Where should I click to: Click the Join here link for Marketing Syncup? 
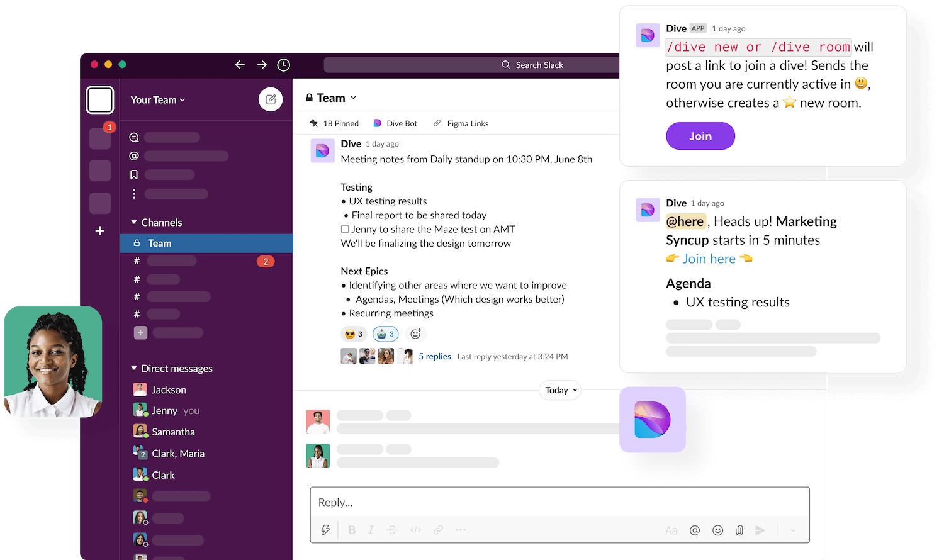coord(709,259)
